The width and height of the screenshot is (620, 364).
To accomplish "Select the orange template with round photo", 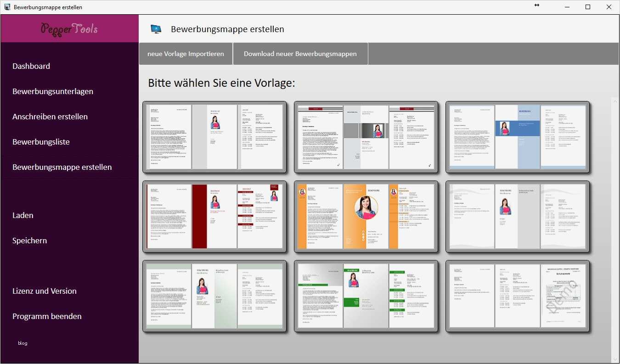I will click(366, 217).
